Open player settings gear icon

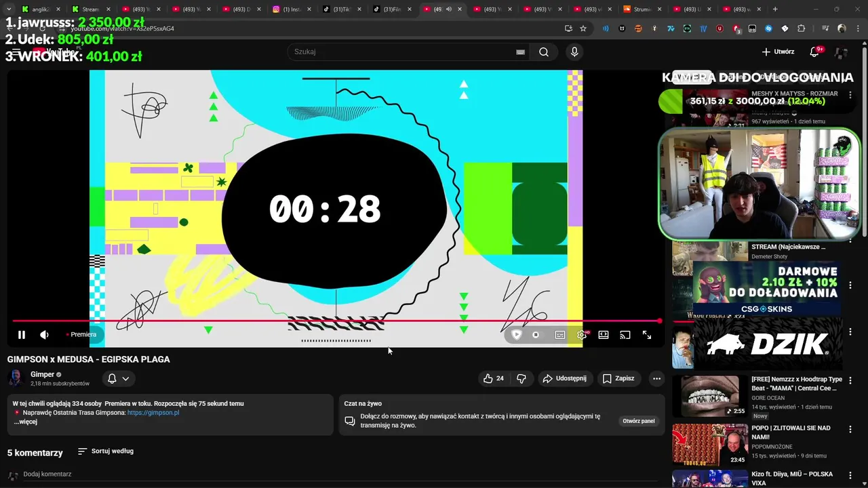coord(582,335)
